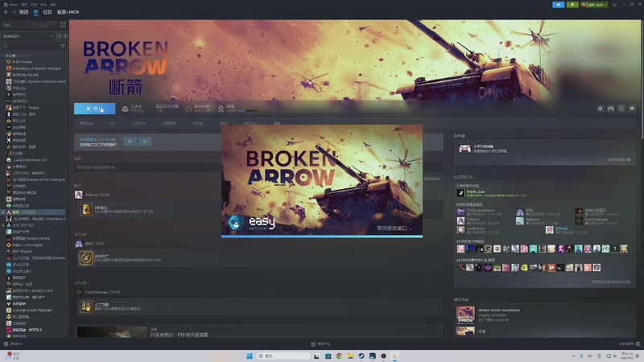Screen dimensions: 644x362
Task: Toggle library grid view icon
Action: coord(63,25)
